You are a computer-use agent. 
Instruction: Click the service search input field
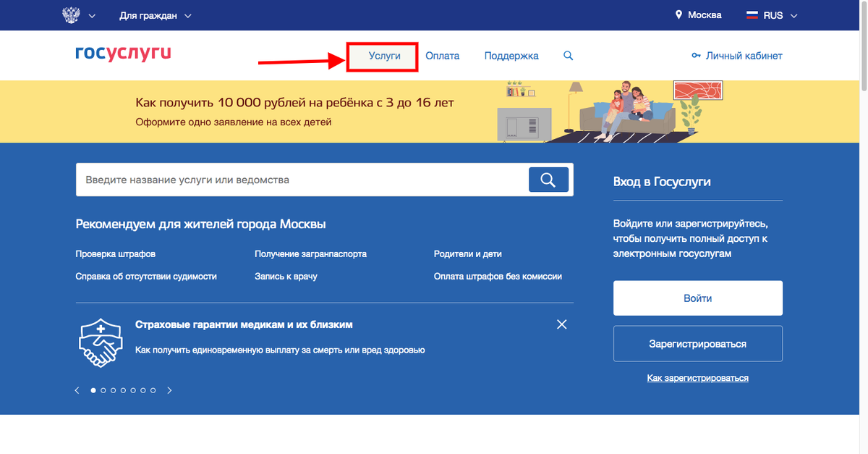click(289, 179)
